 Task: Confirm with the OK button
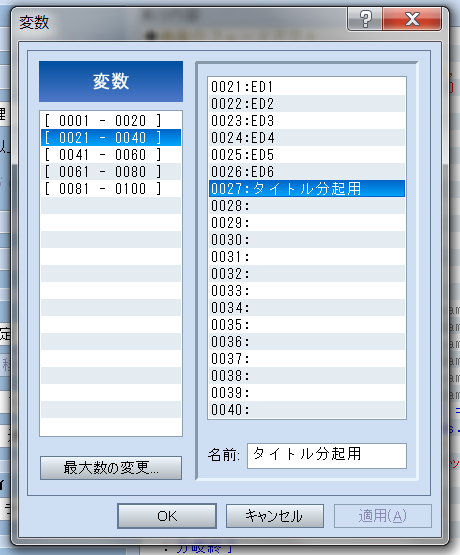click(x=167, y=516)
